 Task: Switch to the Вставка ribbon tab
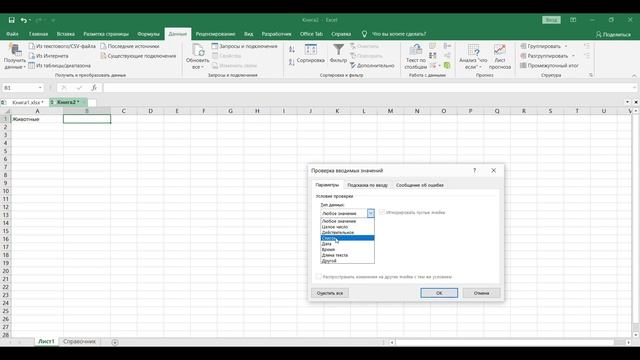point(66,34)
